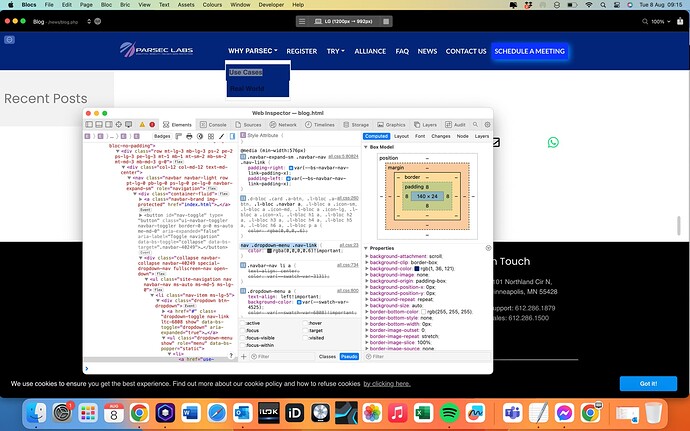Click the WhatsApp icon on the page
Image resolution: width=690 pixels, height=431 pixels.
(553, 142)
